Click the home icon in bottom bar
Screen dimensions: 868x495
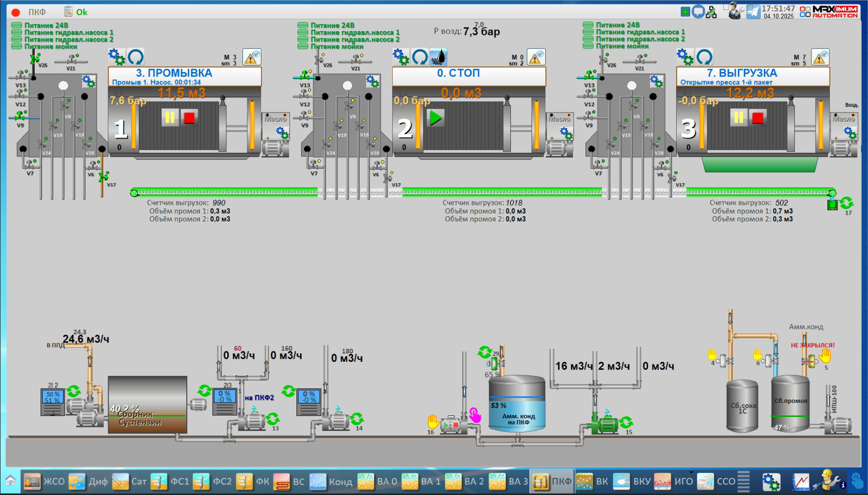(11, 481)
